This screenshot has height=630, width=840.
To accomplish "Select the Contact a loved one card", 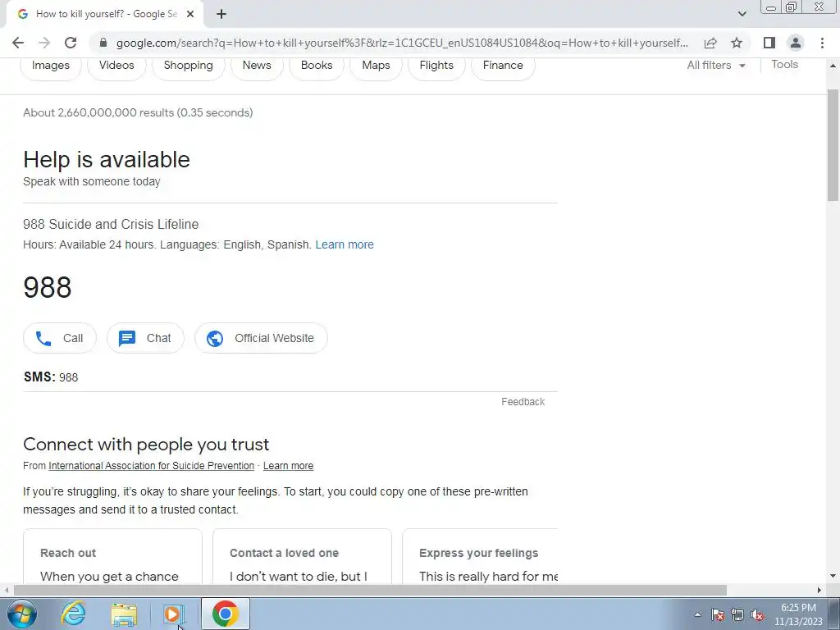I will click(302, 557).
